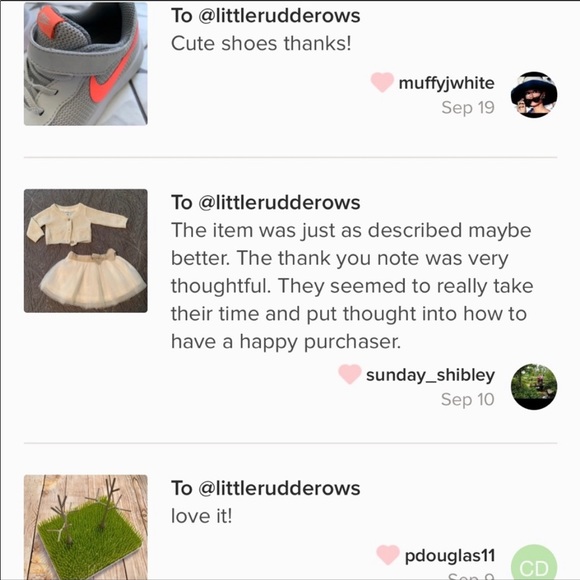Click the Sep 10 review date

[468, 399]
